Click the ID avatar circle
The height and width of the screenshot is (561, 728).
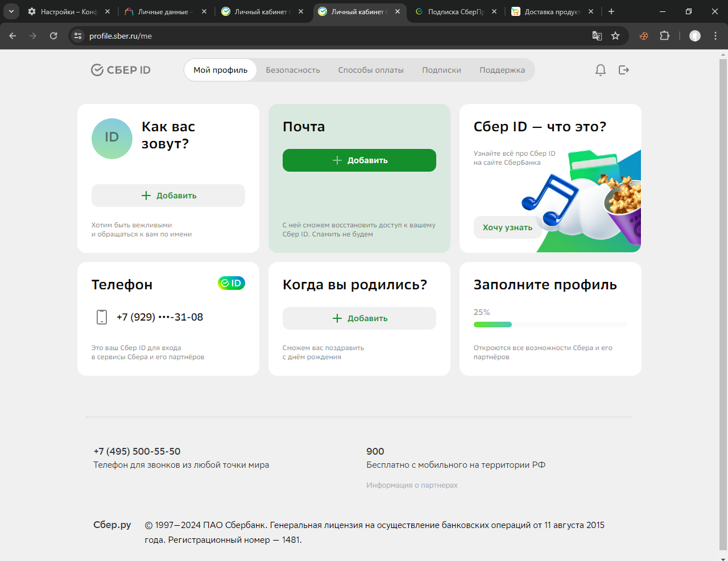[112, 139]
